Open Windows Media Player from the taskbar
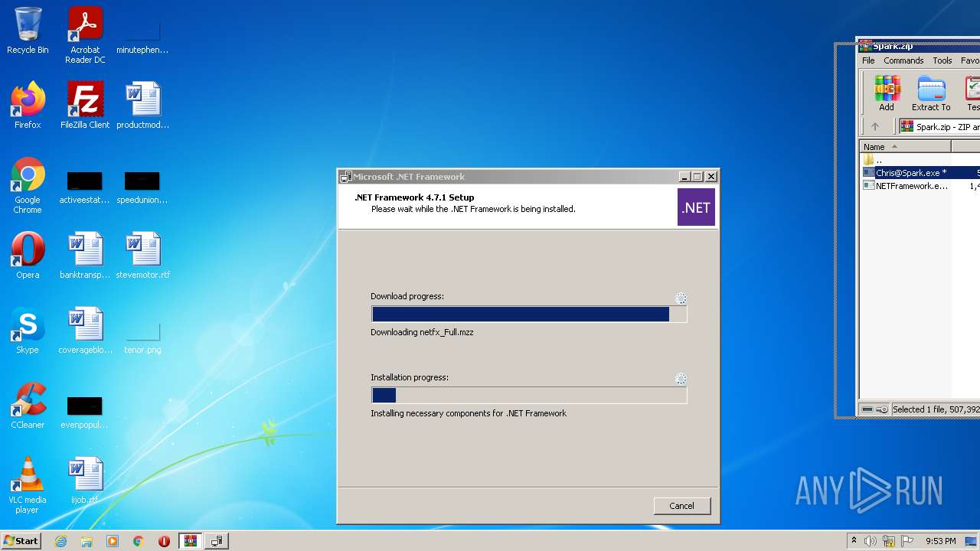This screenshot has height=551, width=980. [113, 541]
